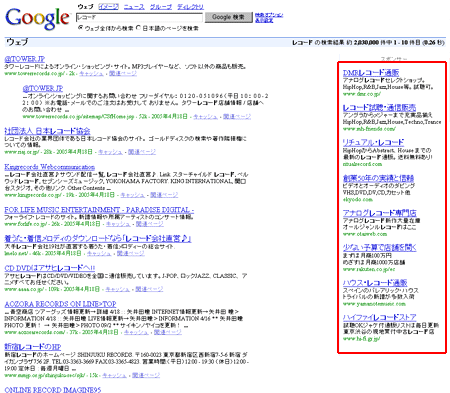Switch to the ディレクトリ tab

(x=190, y=7)
